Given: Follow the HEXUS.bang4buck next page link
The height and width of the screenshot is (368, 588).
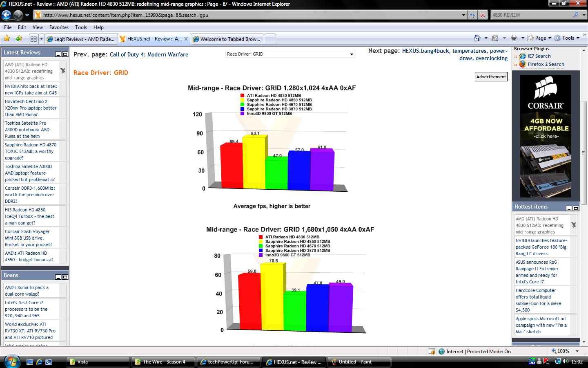Looking at the screenshot, I should pyautogui.click(x=455, y=54).
